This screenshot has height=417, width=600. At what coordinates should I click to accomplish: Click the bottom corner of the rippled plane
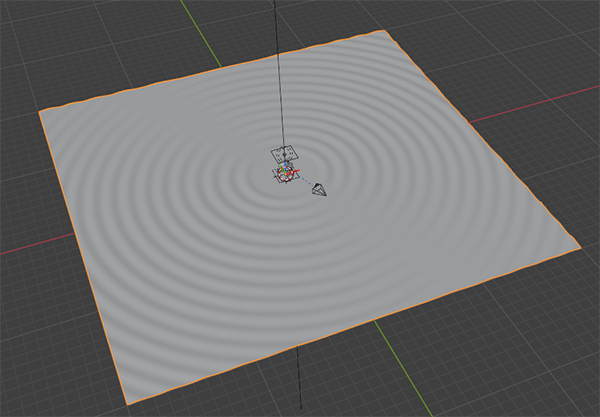click(x=126, y=404)
